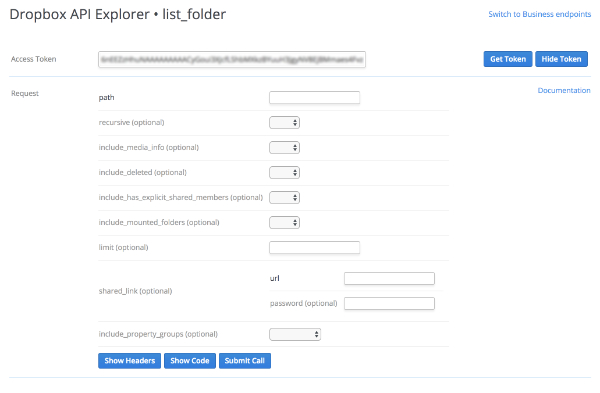This screenshot has height=393, width=600.
Task: Click the Show Code button
Action: 190,360
